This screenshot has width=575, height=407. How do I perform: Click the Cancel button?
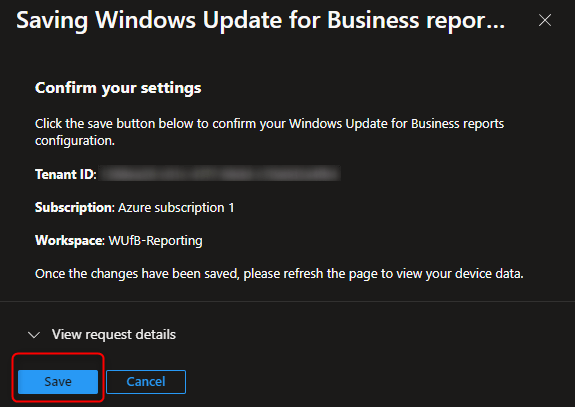click(146, 382)
